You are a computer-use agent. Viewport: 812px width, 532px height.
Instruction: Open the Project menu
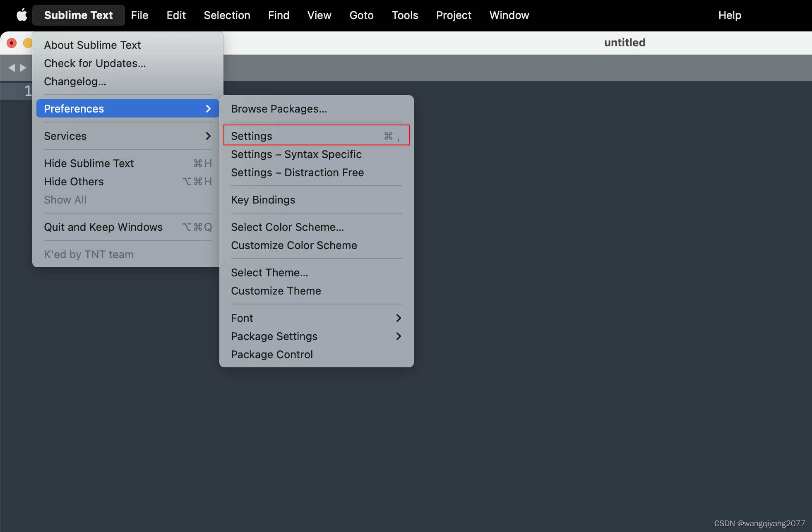click(454, 15)
